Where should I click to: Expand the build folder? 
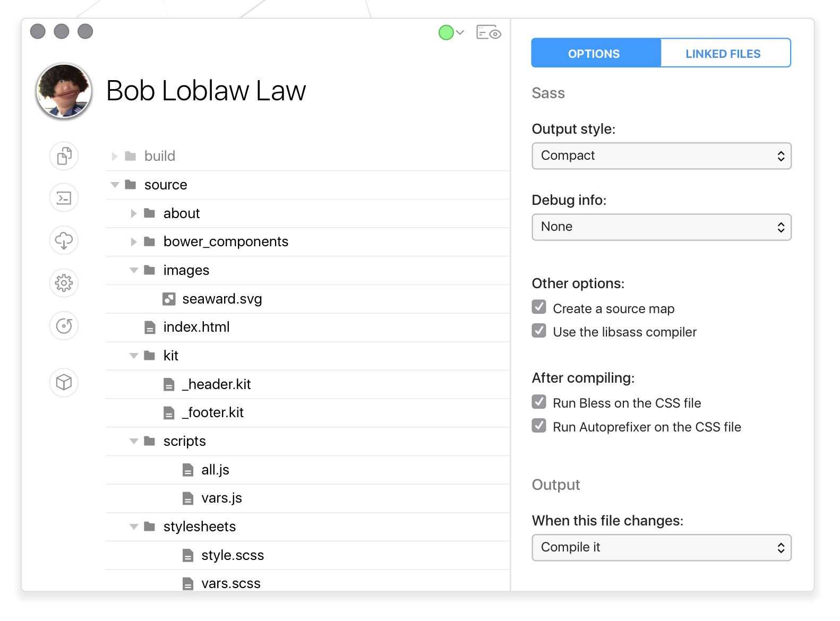[x=115, y=156]
